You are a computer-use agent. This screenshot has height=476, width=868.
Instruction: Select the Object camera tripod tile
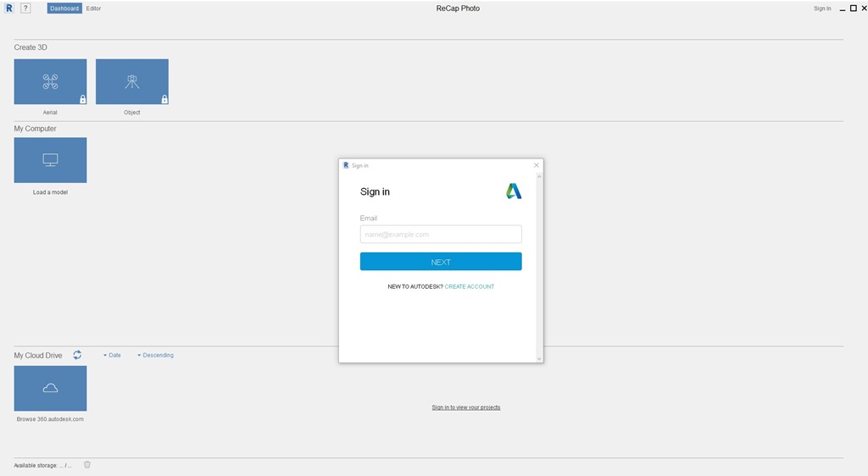pyautogui.click(x=132, y=81)
